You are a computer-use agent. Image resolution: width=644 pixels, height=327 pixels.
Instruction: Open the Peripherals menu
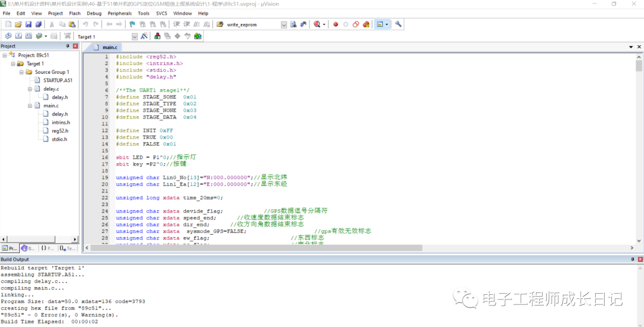pyautogui.click(x=119, y=13)
